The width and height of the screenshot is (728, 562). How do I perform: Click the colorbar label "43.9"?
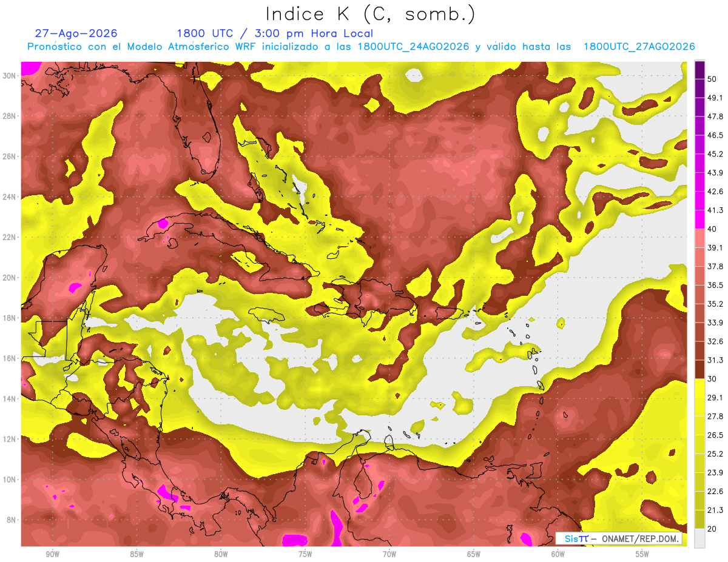(716, 173)
